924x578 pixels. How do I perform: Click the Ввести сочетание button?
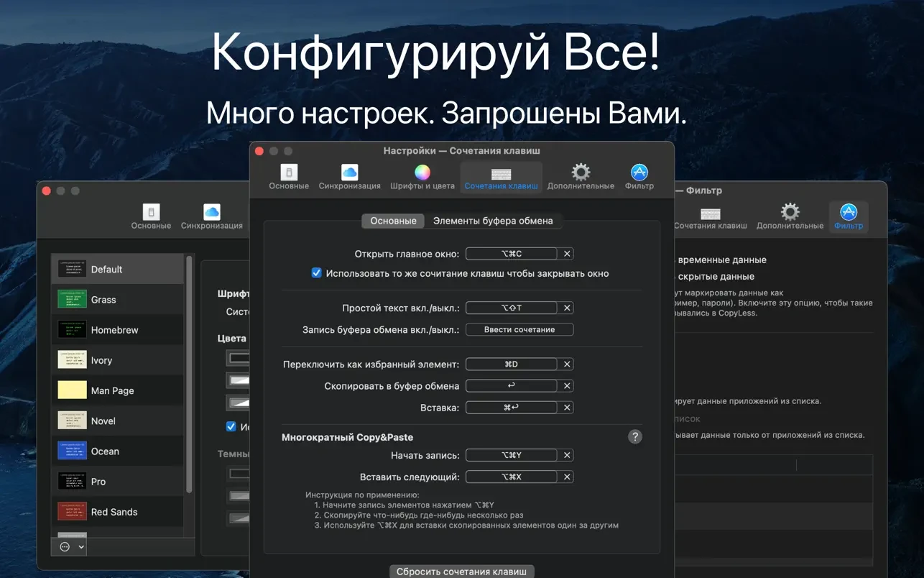click(519, 329)
